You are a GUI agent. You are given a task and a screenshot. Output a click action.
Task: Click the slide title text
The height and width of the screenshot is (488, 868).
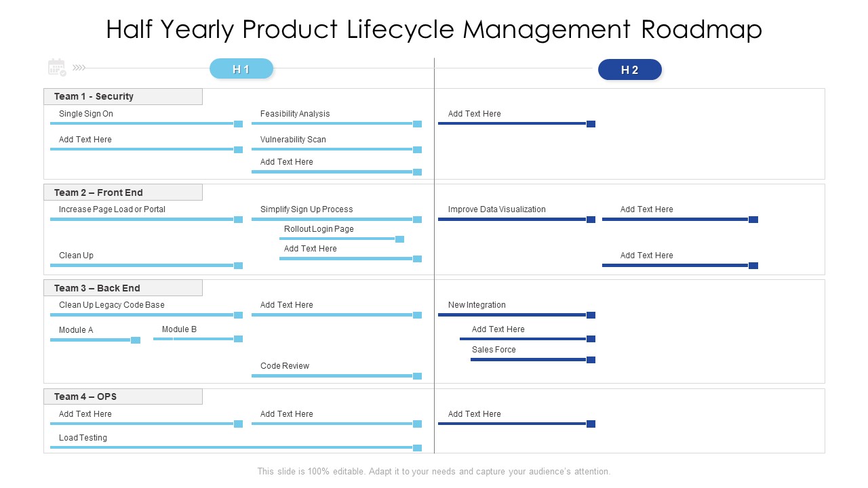point(434,30)
